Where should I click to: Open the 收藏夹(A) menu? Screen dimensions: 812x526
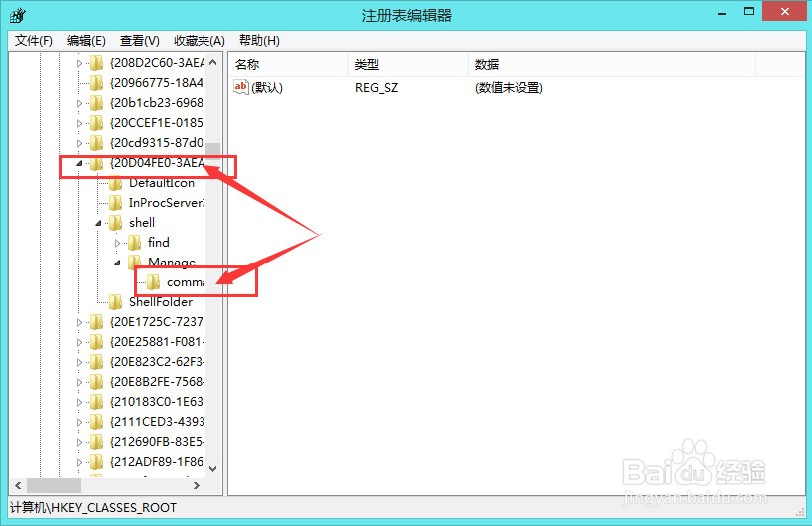tap(200, 40)
